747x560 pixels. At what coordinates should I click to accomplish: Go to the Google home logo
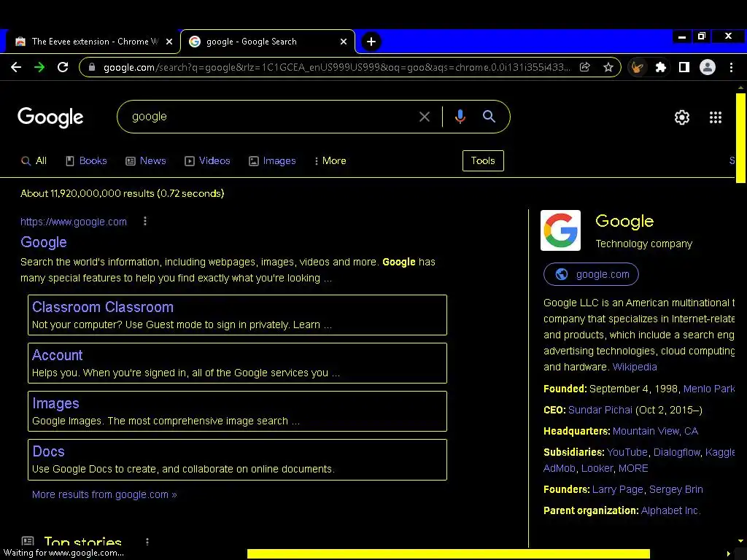pos(50,117)
